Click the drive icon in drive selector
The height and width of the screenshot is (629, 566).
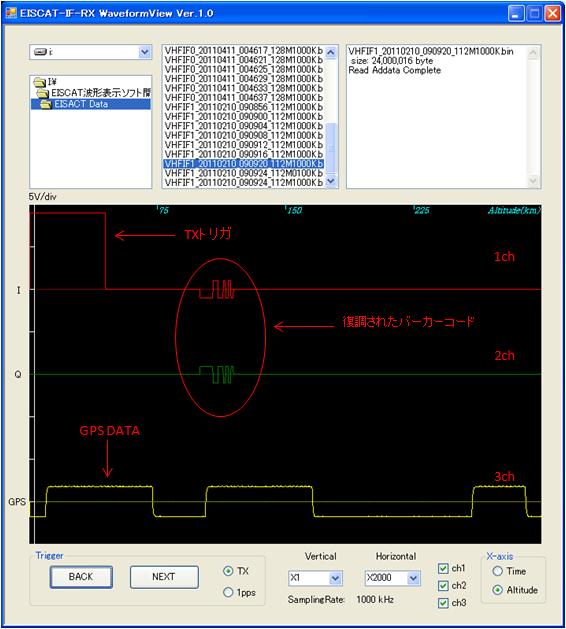pos(41,52)
